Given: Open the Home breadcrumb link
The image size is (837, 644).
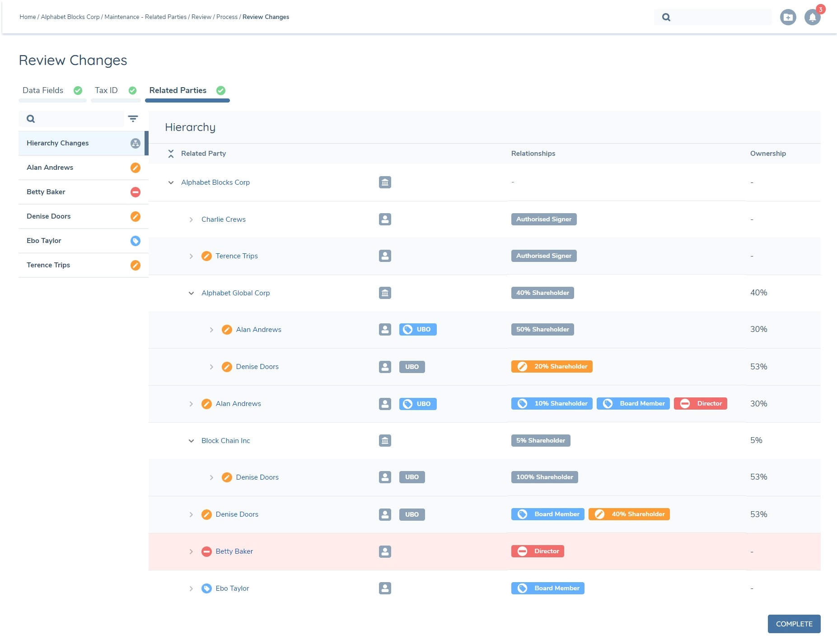Looking at the screenshot, I should 27,17.
